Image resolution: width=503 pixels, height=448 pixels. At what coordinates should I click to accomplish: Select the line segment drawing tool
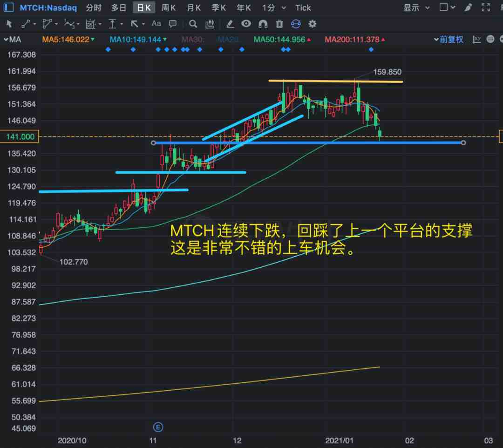25,24
